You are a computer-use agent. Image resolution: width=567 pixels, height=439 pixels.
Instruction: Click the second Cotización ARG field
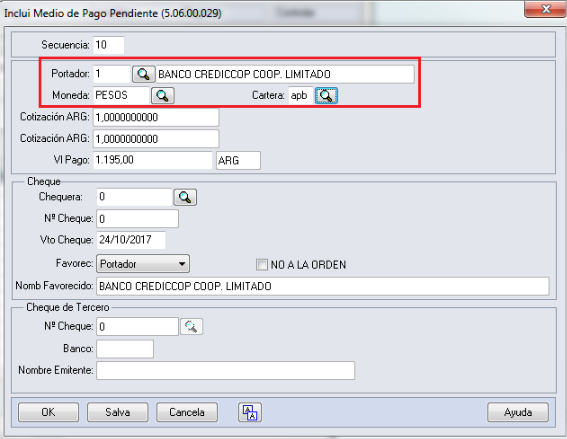pyautogui.click(x=156, y=139)
